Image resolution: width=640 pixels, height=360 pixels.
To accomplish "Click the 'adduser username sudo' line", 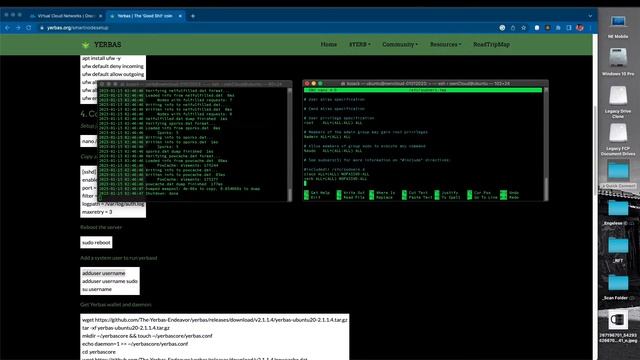I will tap(110, 281).
